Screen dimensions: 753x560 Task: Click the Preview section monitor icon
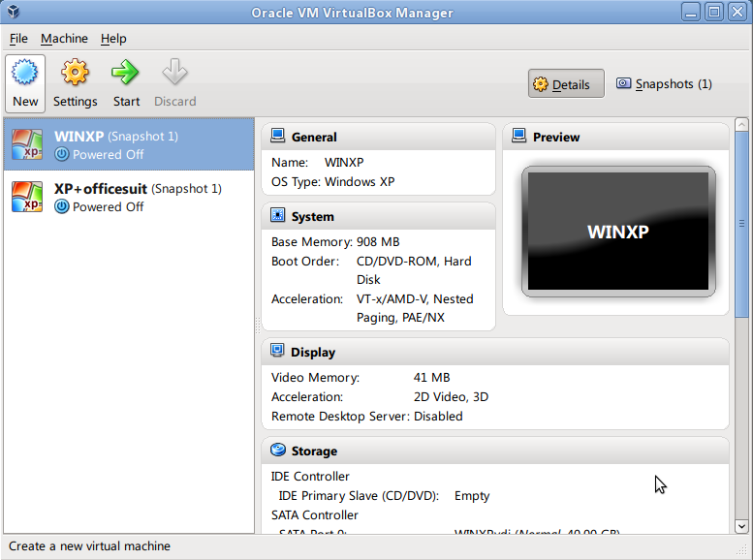519,136
